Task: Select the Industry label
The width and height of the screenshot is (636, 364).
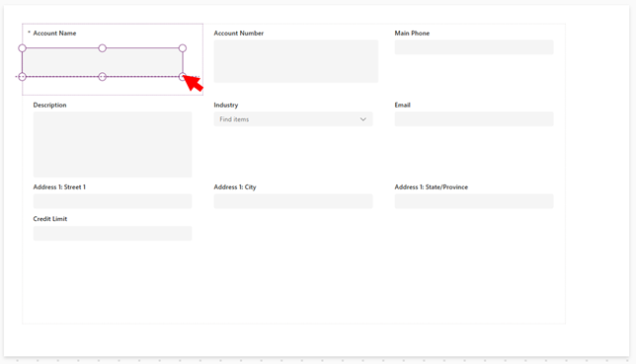Action: pos(226,105)
